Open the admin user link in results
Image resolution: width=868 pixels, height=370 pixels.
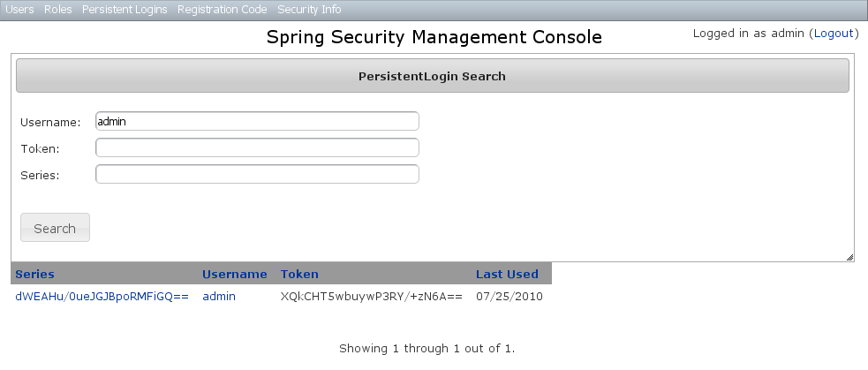pyautogui.click(x=219, y=297)
